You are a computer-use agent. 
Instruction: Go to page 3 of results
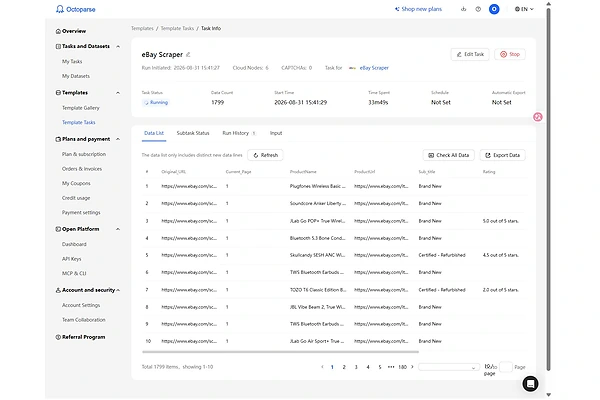click(356, 367)
